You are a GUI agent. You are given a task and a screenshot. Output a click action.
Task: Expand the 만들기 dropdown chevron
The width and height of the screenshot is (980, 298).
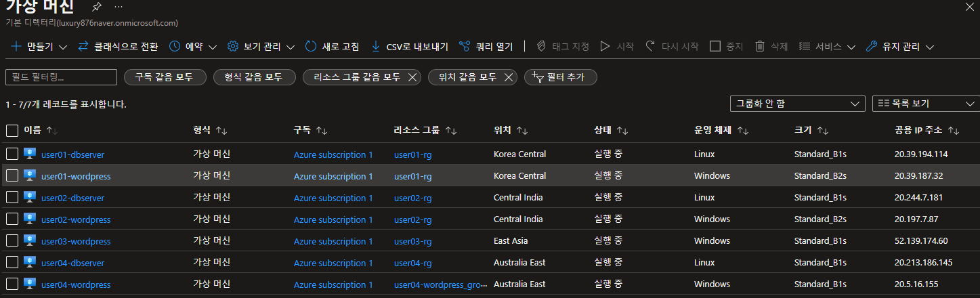[64, 47]
